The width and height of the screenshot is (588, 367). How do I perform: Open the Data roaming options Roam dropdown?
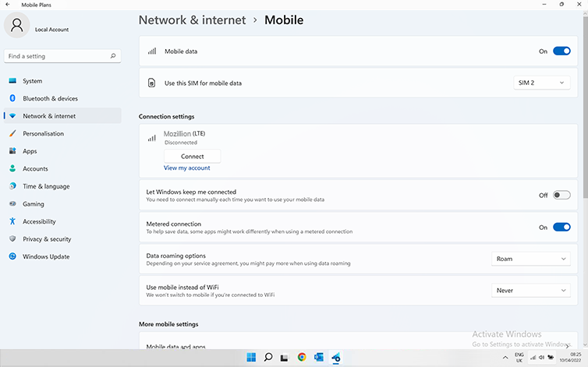click(530, 259)
